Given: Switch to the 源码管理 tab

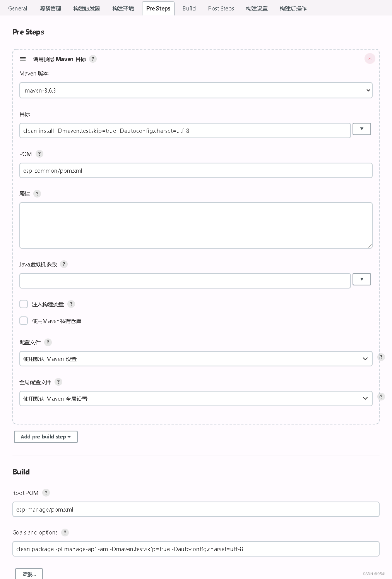Looking at the screenshot, I should click(x=50, y=9).
